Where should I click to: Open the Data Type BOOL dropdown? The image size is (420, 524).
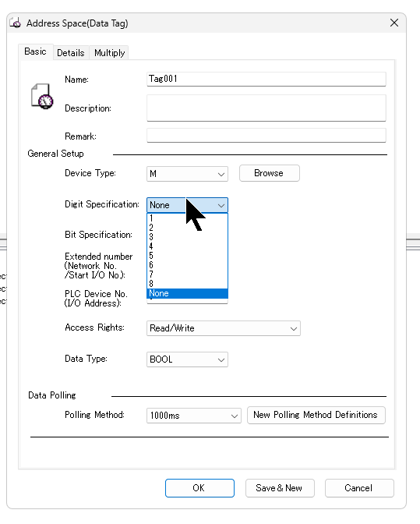[187, 359]
